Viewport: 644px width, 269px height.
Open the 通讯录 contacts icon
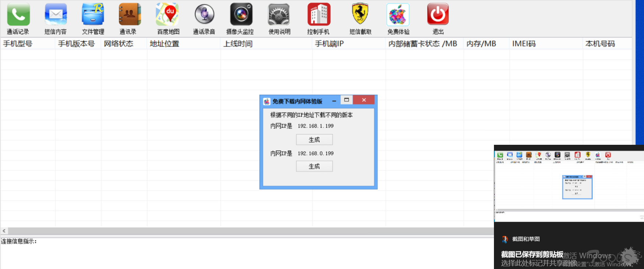click(x=129, y=15)
